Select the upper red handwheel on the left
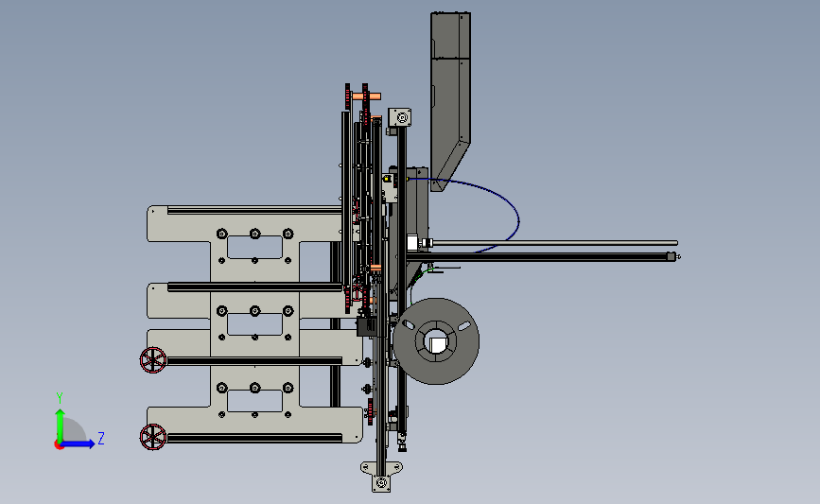 [x=153, y=360]
